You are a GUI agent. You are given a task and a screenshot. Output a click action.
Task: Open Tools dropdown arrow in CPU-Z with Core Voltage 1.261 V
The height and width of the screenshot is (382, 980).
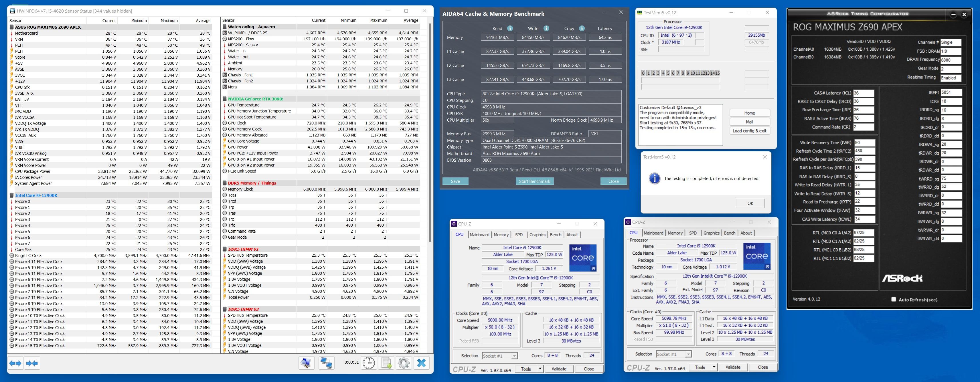(x=540, y=369)
